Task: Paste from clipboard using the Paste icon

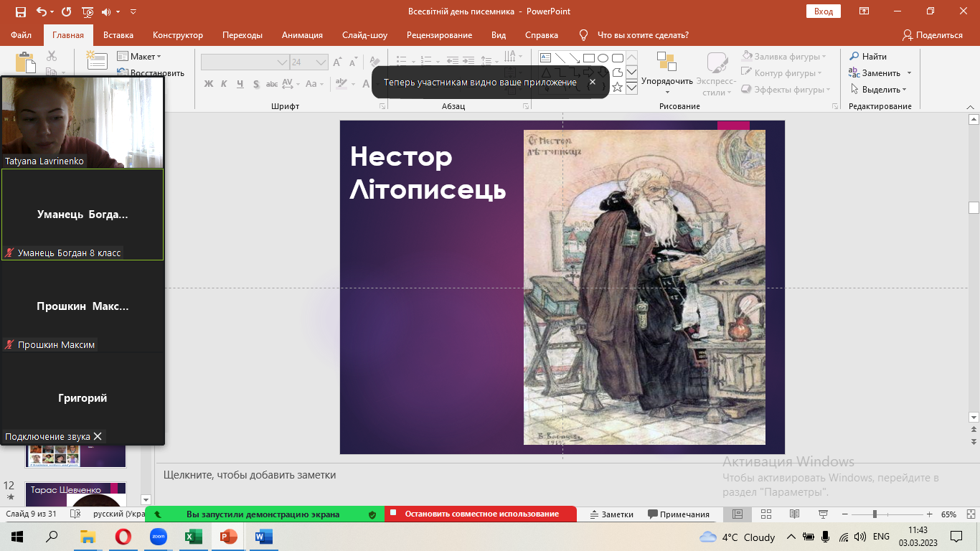Action: tap(26, 63)
